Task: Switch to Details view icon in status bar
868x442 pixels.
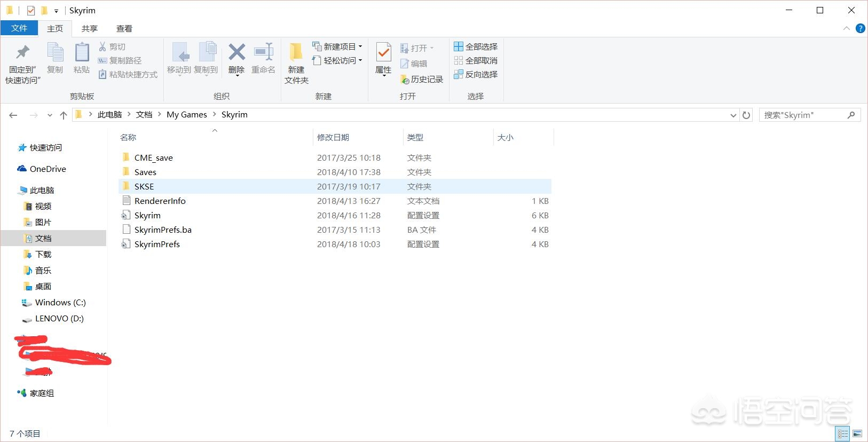Action: tap(843, 434)
